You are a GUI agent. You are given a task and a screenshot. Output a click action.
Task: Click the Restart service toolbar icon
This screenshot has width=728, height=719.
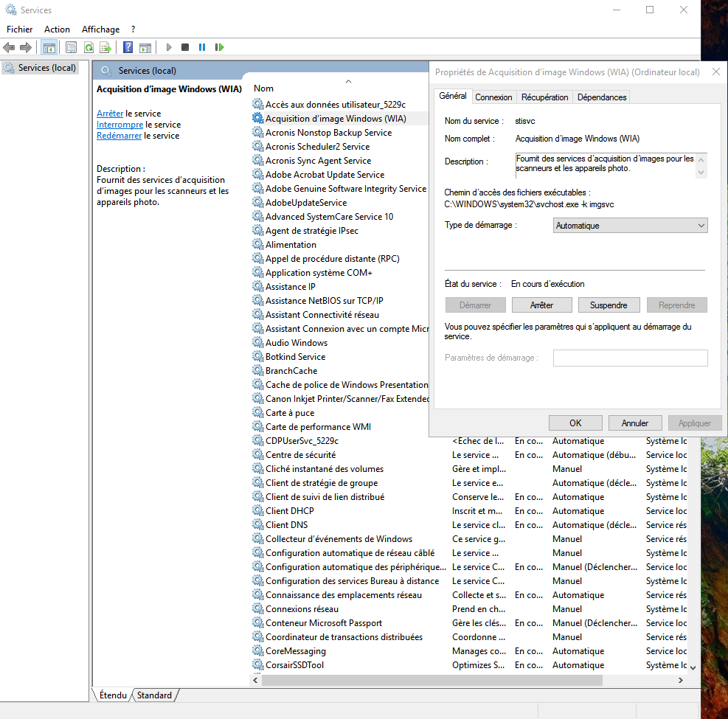pos(219,47)
